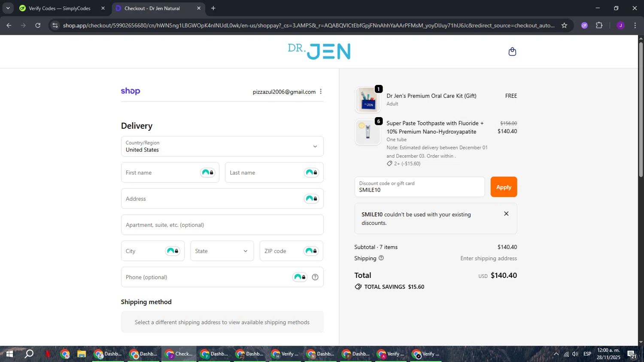
Task: Open the State dropdown
Action: coord(222,251)
